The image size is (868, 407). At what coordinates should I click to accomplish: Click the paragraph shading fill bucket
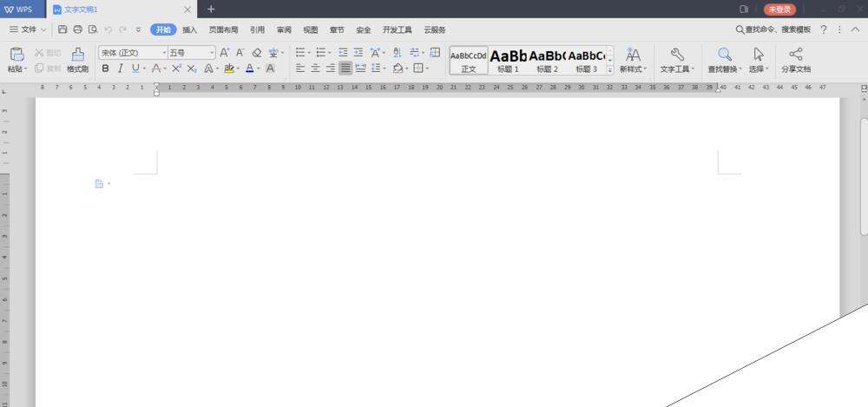(x=398, y=69)
